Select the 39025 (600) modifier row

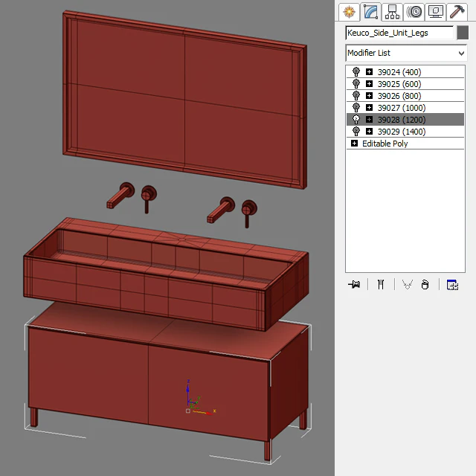pos(405,84)
